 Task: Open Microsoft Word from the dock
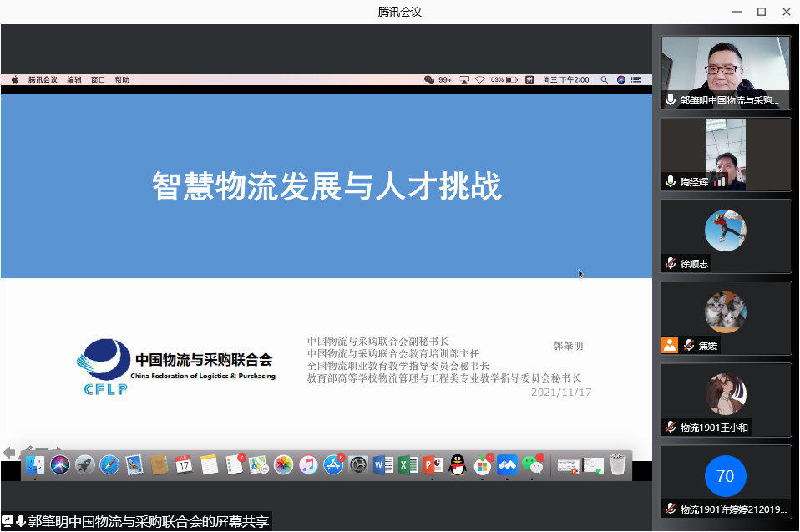coord(382,465)
